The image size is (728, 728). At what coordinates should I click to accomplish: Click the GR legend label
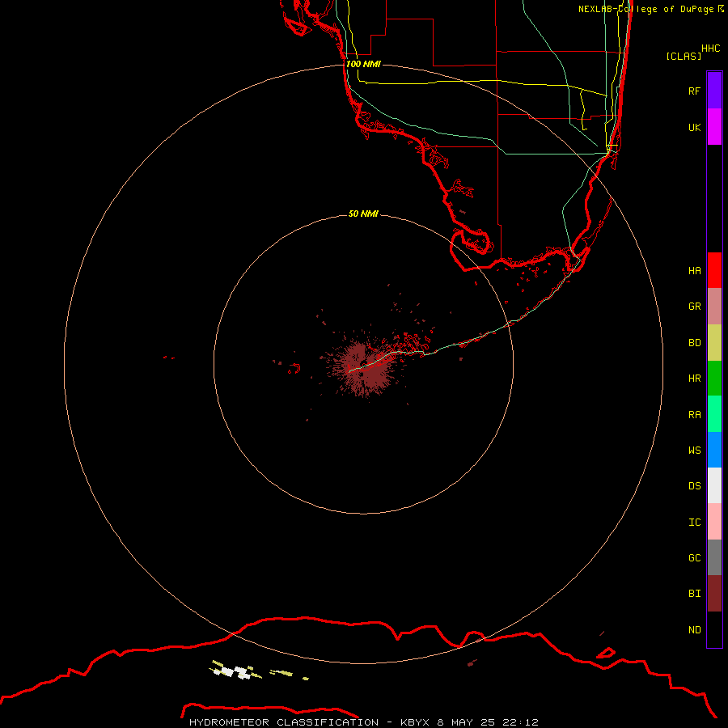click(x=695, y=307)
